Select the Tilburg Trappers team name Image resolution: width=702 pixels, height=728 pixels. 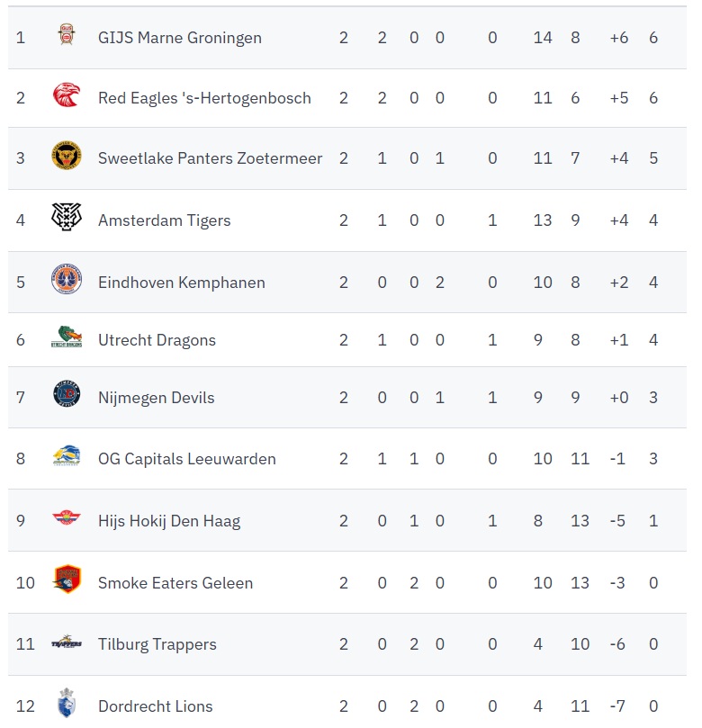tap(157, 644)
